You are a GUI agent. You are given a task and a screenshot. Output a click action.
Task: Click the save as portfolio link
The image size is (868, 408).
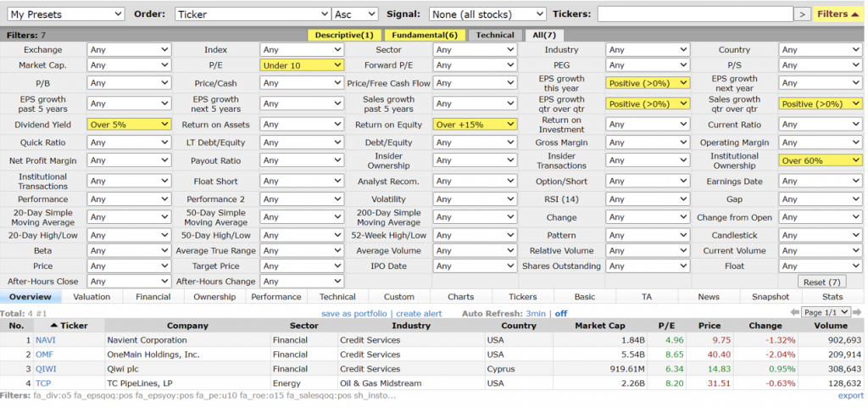coord(356,314)
